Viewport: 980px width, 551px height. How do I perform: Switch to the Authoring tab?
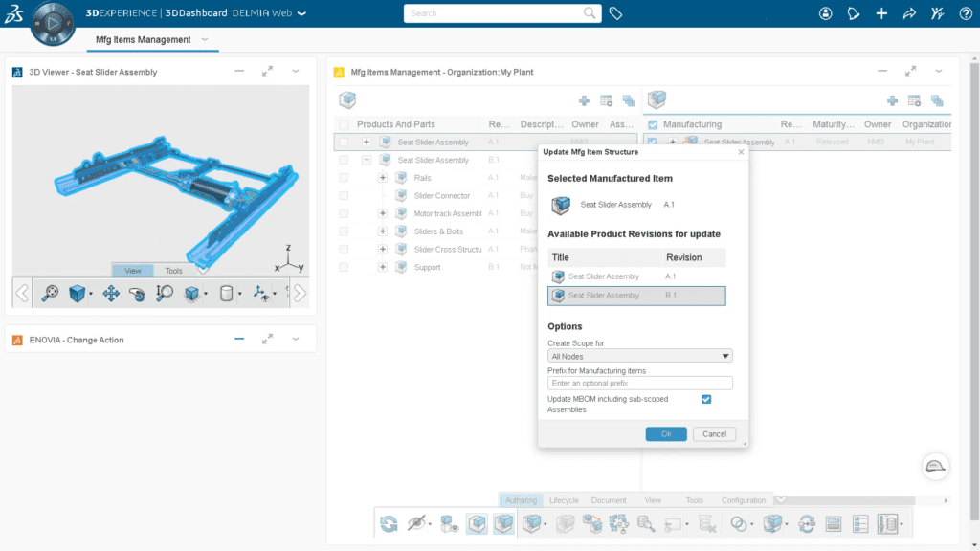[x=521, y=500]
